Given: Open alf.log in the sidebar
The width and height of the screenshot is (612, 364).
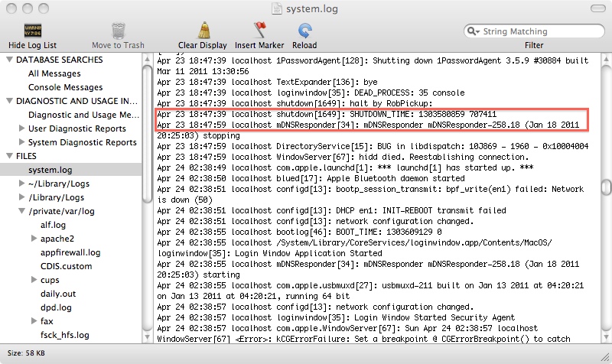Looking at the screenshot, I should click(x=53, y=225).
